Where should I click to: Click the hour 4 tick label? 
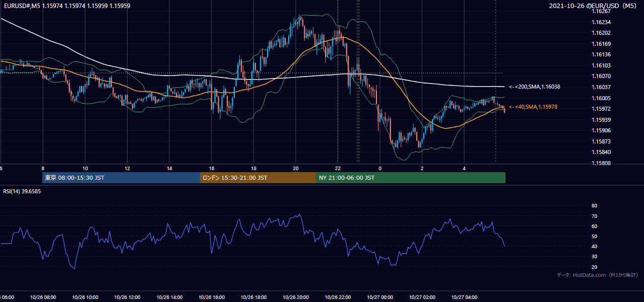coord(465,169)
